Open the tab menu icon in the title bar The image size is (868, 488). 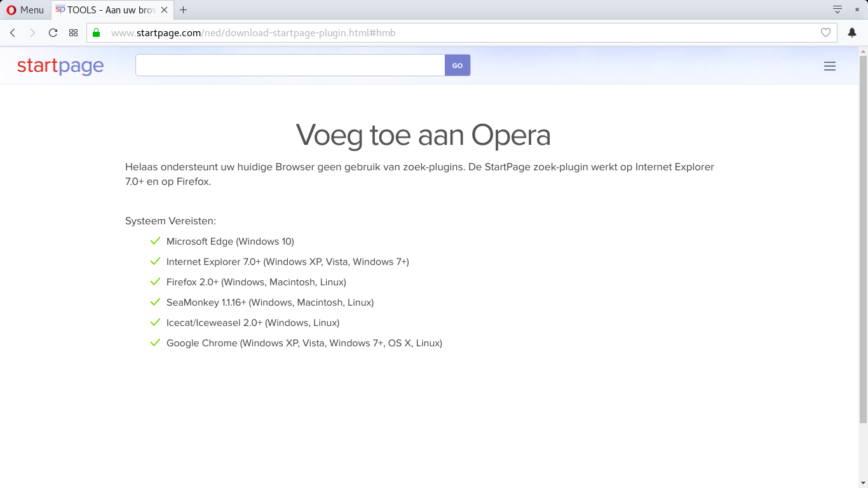coord(837,10)
